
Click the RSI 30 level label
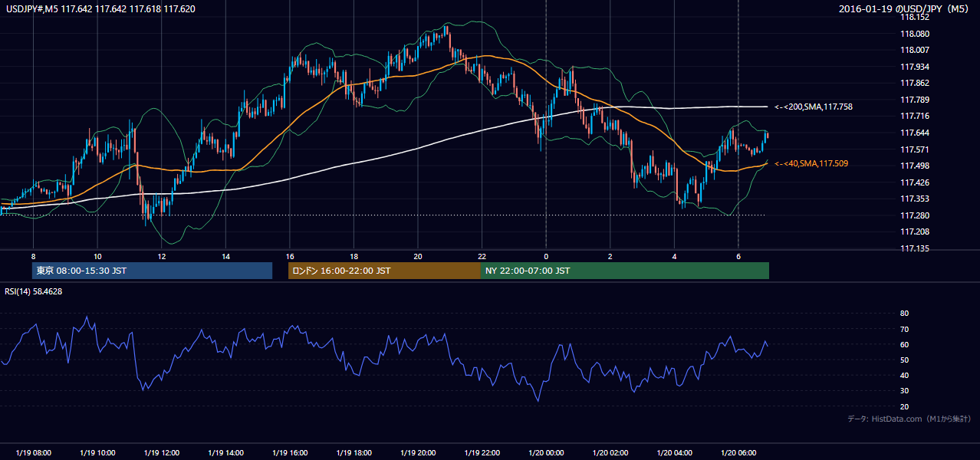click(904, 391)
